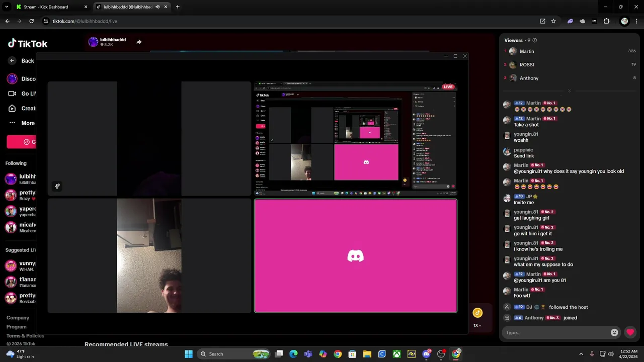Open the Create sidebar item
Viewport: 644px width, 362px height.
(21, 108)
